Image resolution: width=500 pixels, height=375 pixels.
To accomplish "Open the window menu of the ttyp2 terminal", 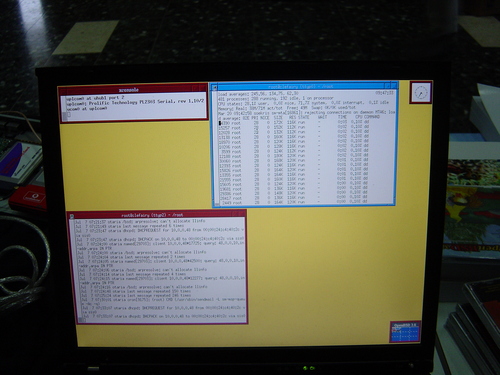I will point(72,216).
